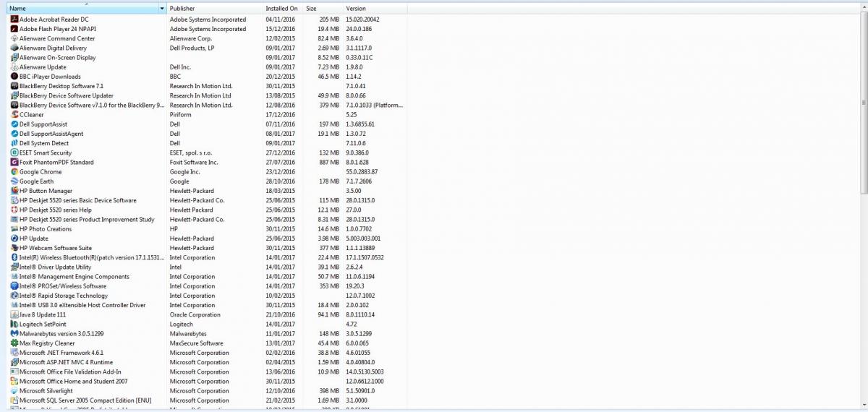Image resolution: width=868 pixels, height=412 pixels.
Task: Select the Max Registry Cleaner icon
Action: [x=14, y=343]
